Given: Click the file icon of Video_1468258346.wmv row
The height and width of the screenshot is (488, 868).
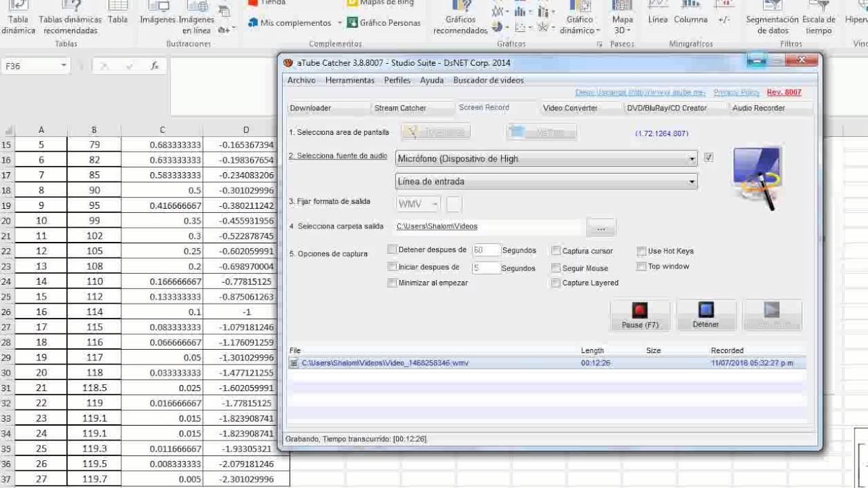Looking at the screenshot, I should (294, 363).
